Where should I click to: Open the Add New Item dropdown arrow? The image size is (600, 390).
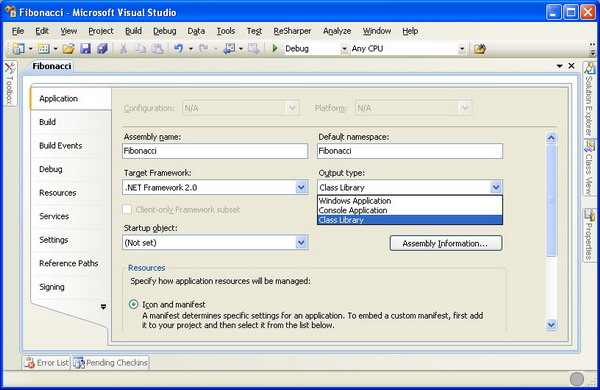coord(55,49)
